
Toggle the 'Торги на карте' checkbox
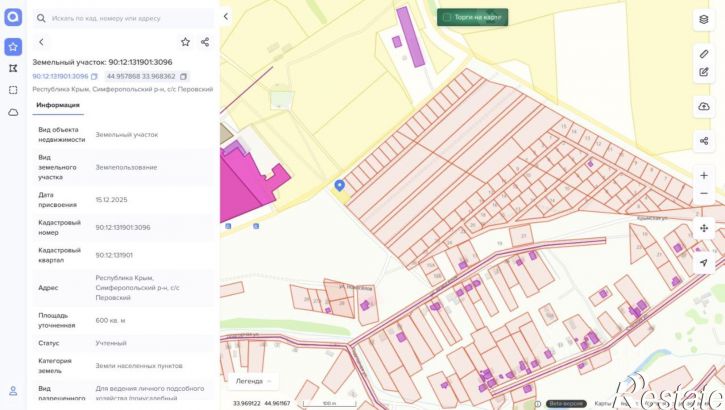pos(447,17)
